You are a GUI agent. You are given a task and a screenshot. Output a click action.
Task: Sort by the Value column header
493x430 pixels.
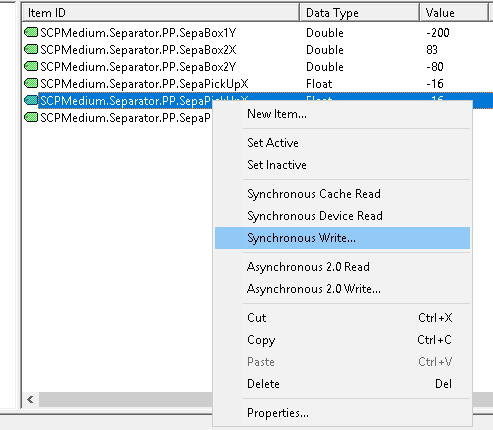(453, 13)
